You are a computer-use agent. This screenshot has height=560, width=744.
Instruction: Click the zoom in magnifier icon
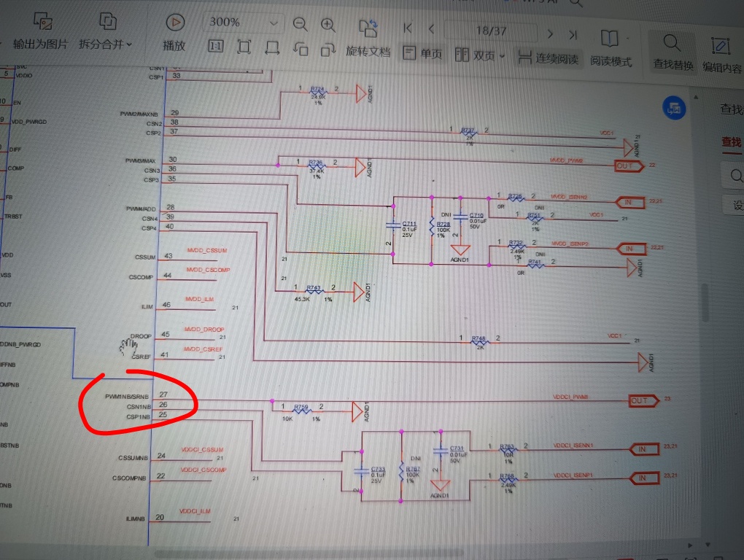pos(328,24)
